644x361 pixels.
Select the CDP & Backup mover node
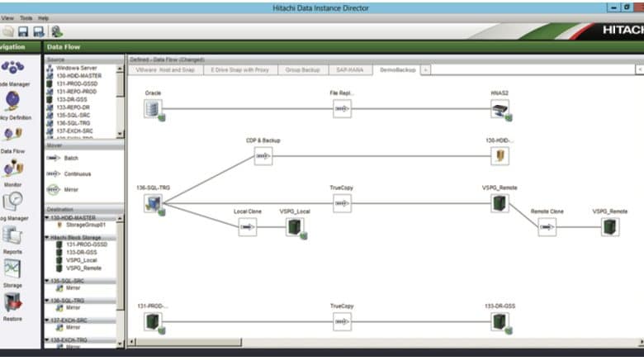click(x=263, y=156)
